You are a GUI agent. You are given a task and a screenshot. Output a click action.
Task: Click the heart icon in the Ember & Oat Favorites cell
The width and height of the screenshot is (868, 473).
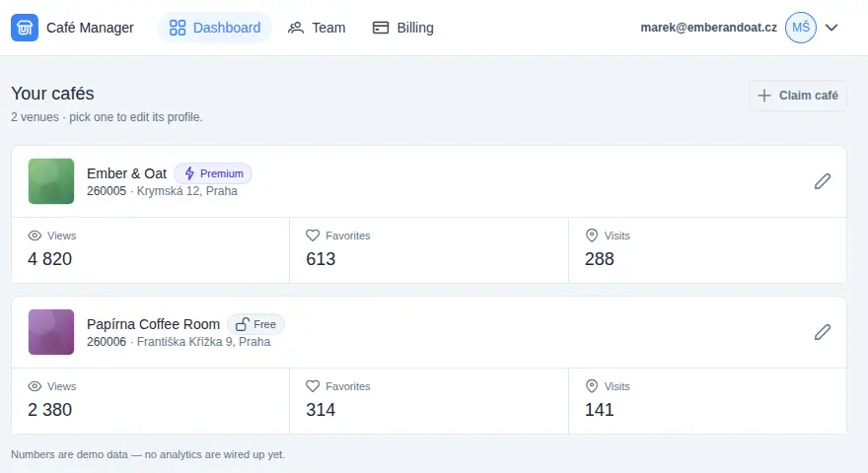(x=313, y=236)
